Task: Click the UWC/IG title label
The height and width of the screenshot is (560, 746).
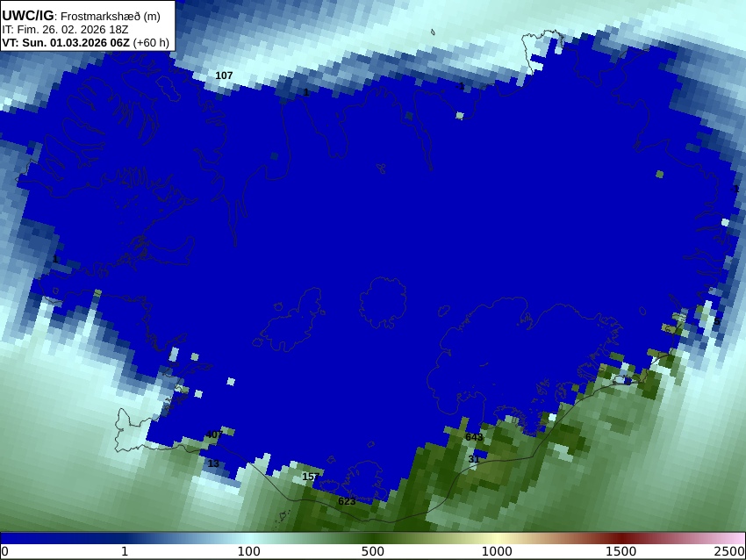Action: click(x=27, y=16)
